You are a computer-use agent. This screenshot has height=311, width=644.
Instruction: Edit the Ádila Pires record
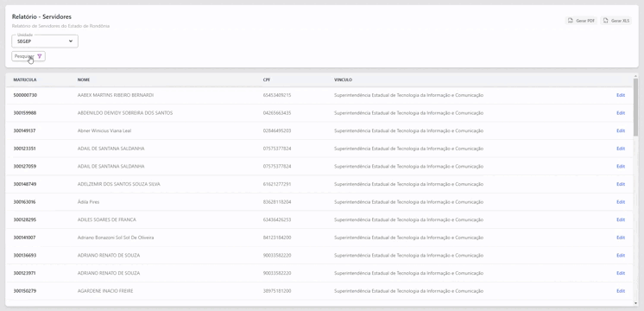point(621,202)
